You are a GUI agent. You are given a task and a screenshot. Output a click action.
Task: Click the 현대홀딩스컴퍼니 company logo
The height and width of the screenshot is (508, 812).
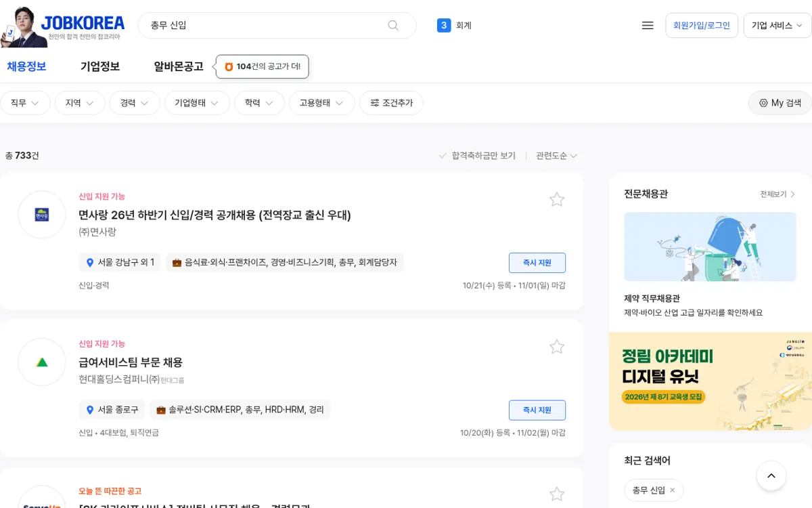point(42,362)
